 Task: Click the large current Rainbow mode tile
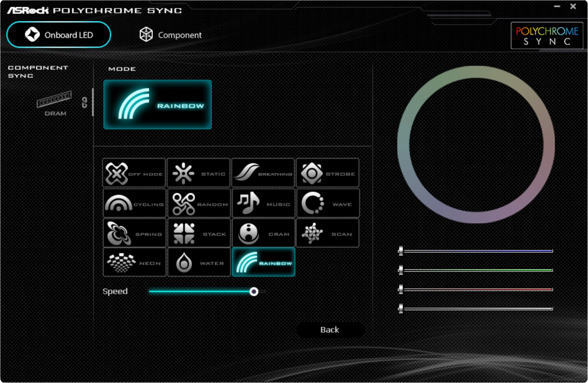tap(157, 105)
